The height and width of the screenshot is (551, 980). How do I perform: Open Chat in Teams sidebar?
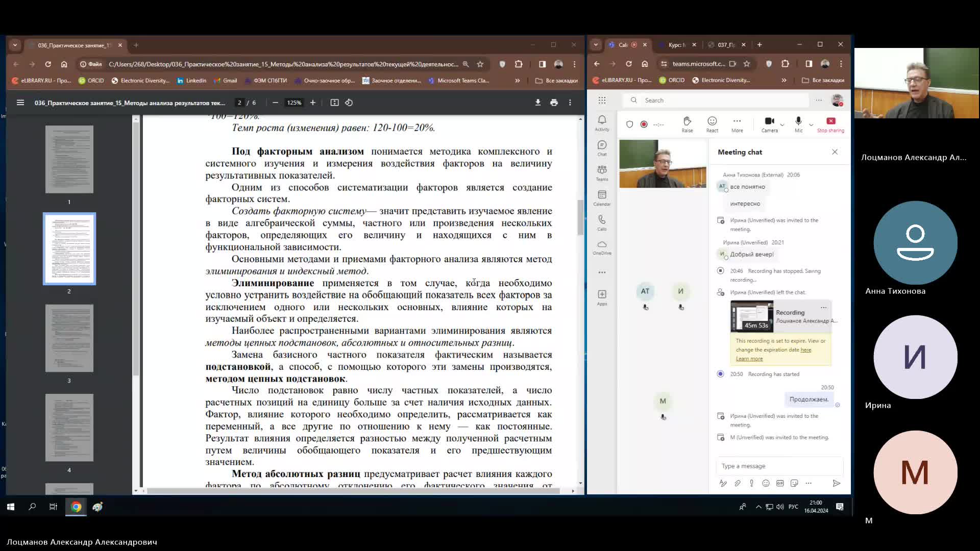602,148
